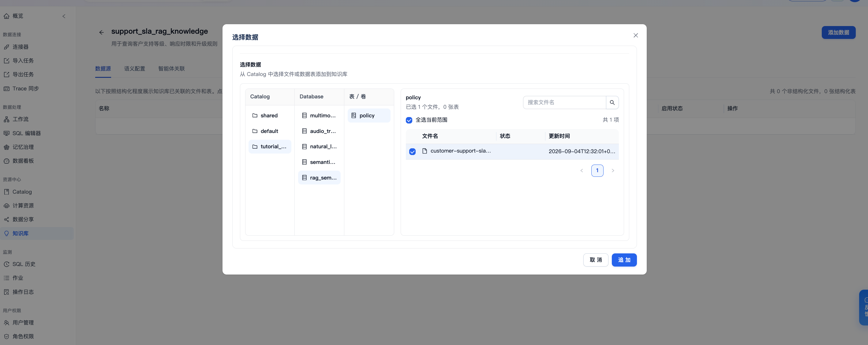Go to previous page of file list
This screenshot has height=345, width=868.
[582, 171]
